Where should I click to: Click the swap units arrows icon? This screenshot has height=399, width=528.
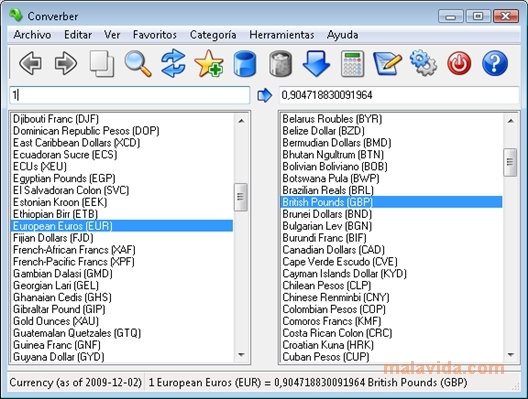(173, 63)
